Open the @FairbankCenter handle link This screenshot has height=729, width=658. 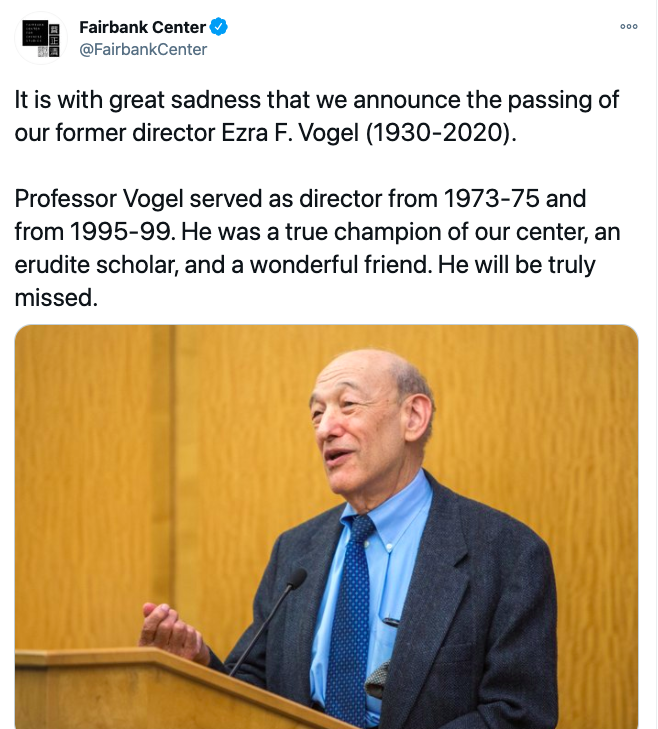143,49
